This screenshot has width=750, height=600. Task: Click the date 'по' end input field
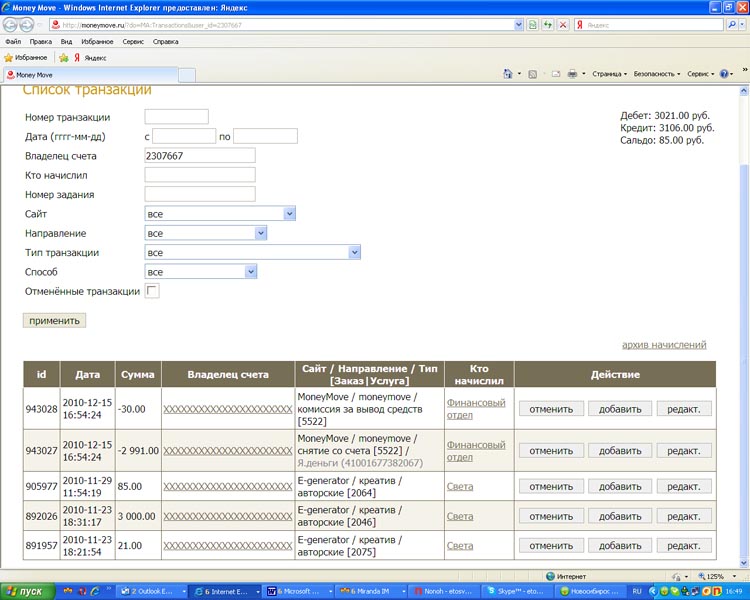(265, 136)
